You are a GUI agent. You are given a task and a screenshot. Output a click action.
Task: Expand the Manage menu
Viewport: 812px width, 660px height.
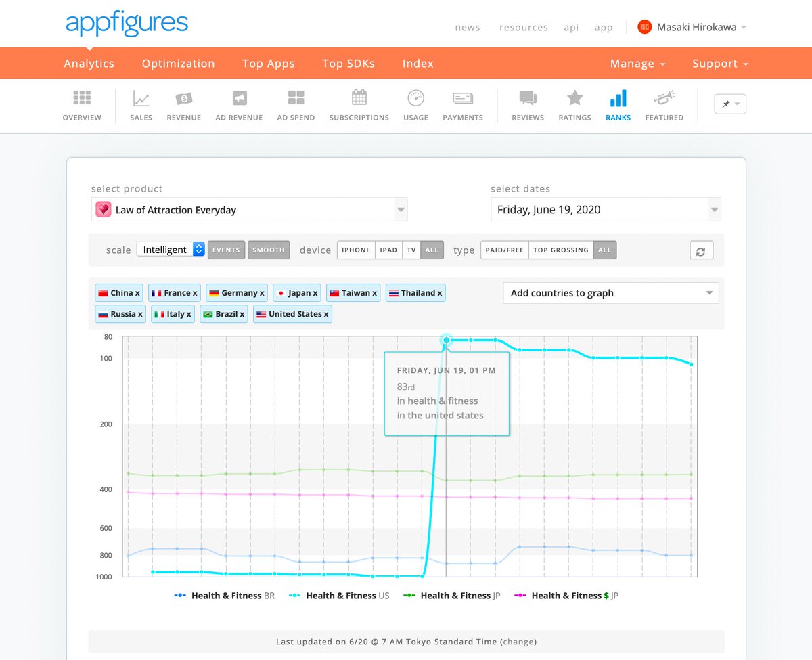click(637, 64)
